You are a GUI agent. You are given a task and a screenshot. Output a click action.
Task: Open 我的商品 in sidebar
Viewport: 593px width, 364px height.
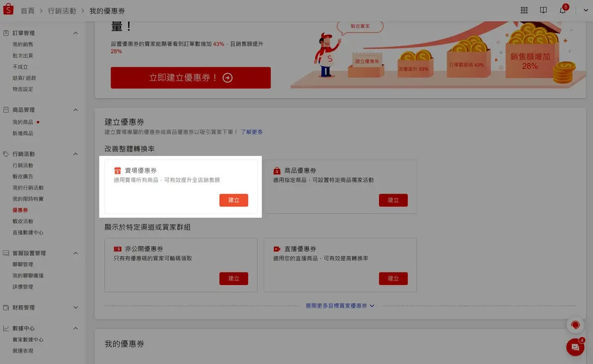coord(23,122)
